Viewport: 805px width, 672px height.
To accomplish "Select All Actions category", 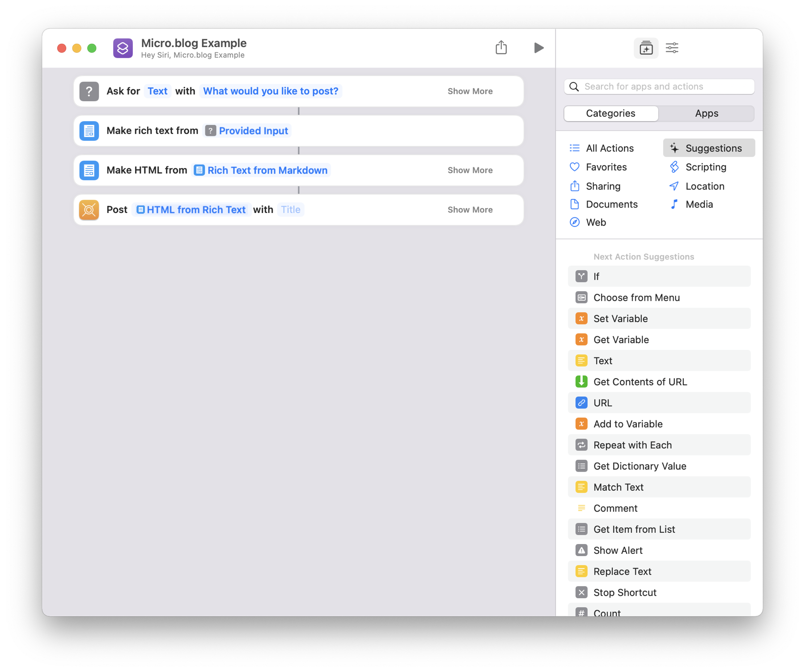I will [602, 148].
